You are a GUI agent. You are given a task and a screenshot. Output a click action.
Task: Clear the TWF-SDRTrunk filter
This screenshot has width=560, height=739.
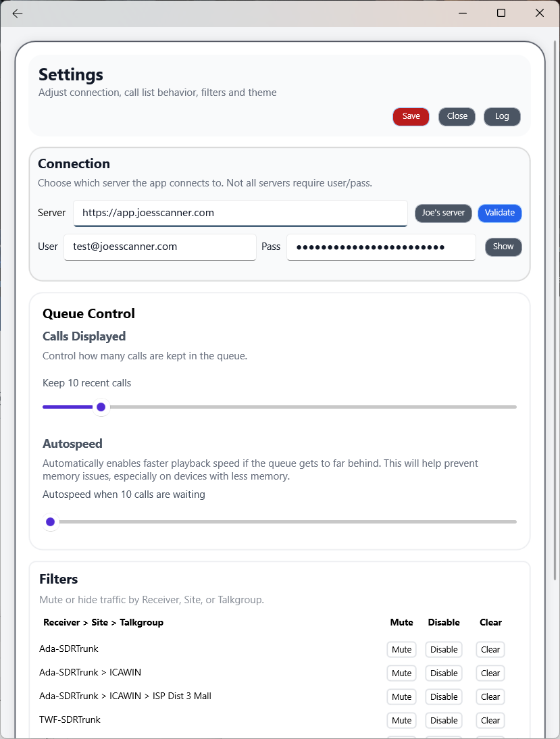pyautogui.click(x=490, y=720)
